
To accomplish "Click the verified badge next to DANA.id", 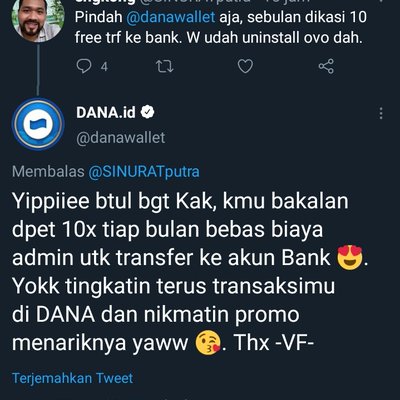I will point(147,112).
